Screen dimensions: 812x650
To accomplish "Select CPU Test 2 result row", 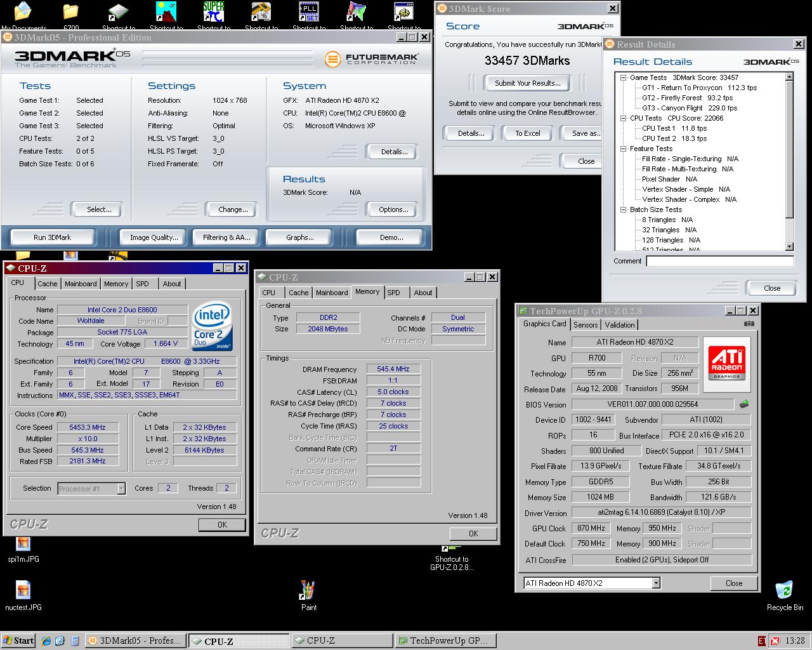I will coord(674,138).
